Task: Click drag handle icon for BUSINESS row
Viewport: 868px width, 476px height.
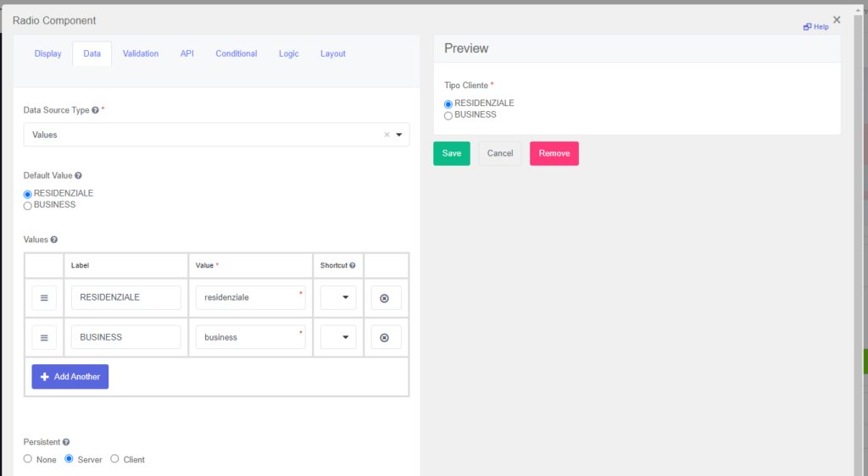Action: click(x=44, y=337)
